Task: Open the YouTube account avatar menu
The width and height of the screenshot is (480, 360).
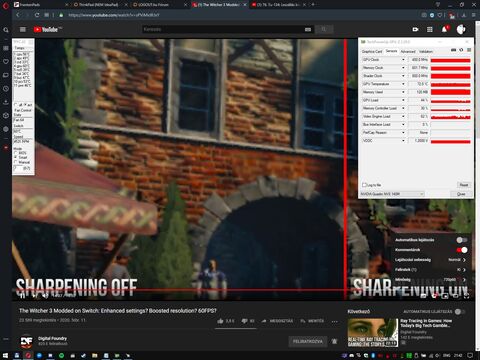Action: coord(461,29)
